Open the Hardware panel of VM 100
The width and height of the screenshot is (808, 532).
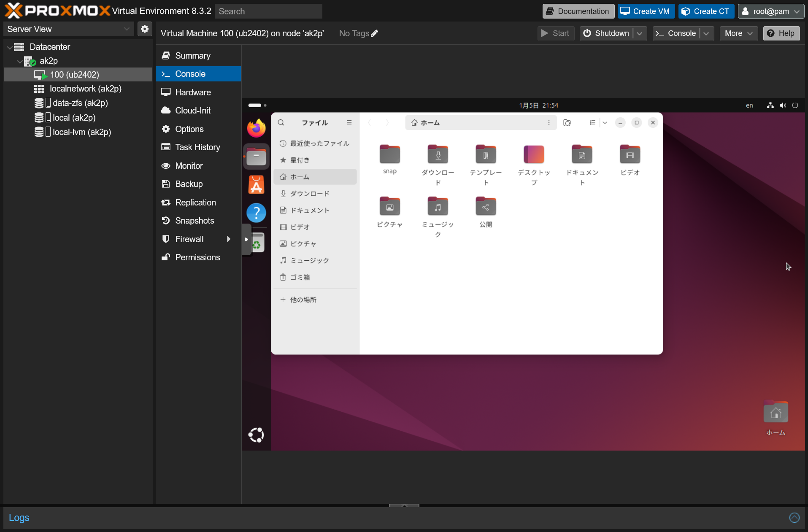[x=192, y=92]
